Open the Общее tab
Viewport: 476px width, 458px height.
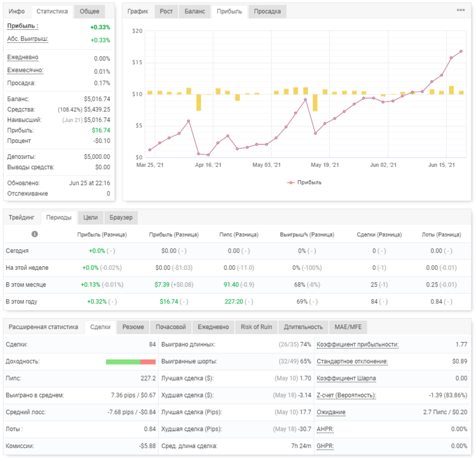coord(89,11)
